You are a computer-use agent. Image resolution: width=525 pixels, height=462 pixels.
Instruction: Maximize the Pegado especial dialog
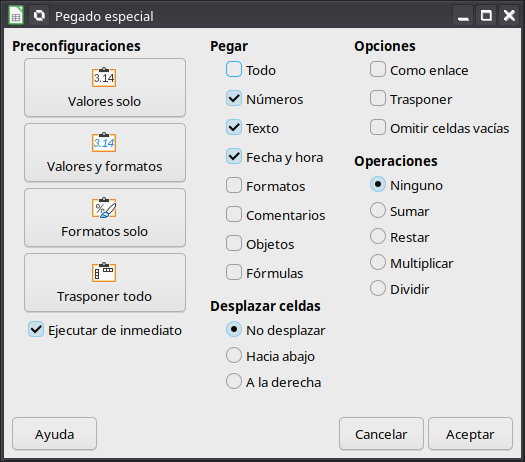(486, 15)
